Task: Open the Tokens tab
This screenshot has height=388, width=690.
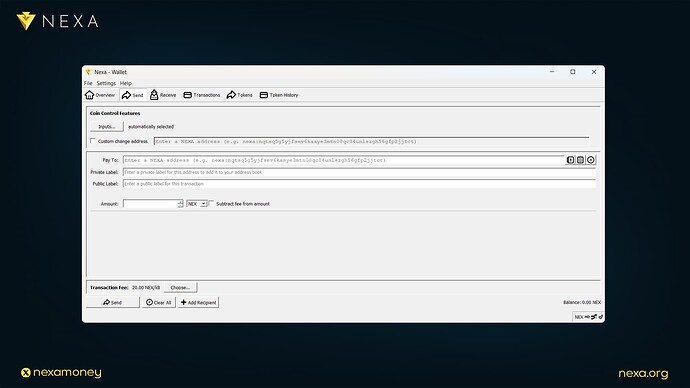Action: pos(240,95)
